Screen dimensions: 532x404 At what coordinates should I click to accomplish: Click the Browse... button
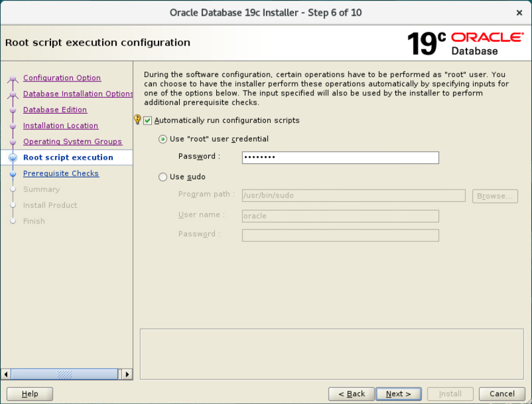click(495, 196)
